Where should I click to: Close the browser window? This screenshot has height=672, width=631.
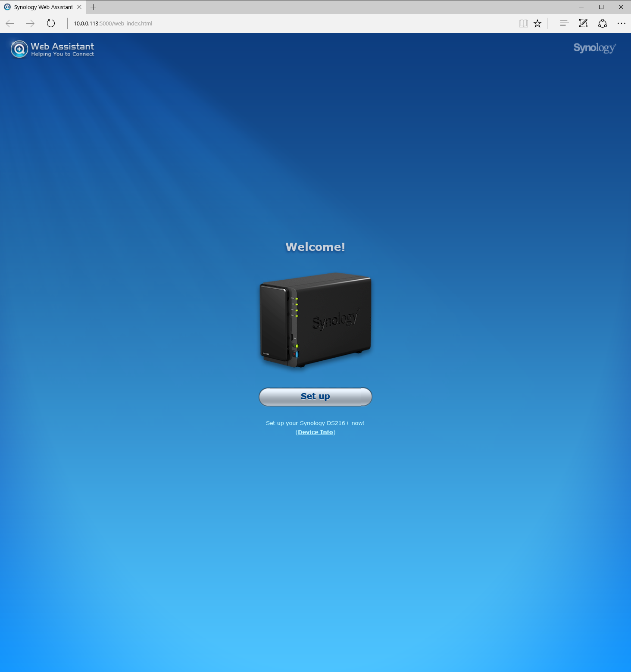[x=621, y=7]
